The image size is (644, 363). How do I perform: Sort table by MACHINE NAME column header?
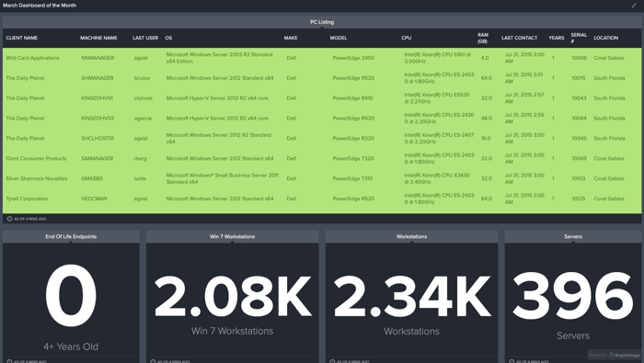pos(98,38)
